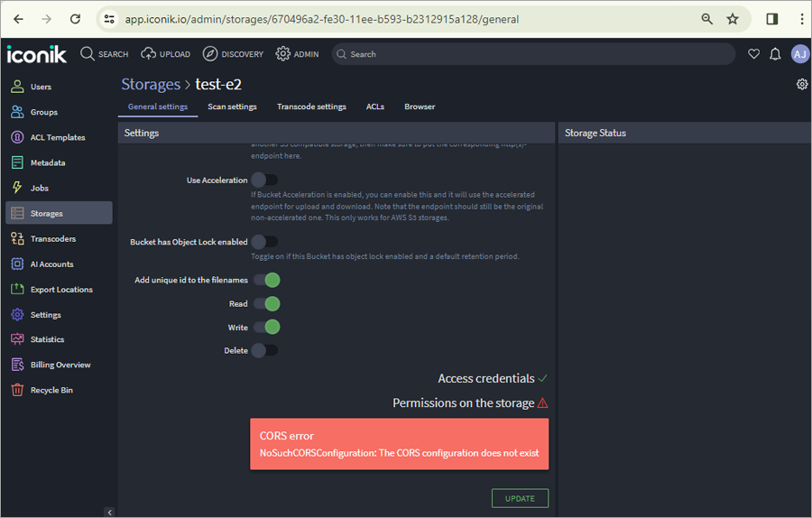Click the iconik logo
Image resolution: width=812 pixels, height=518 pixels.
pos(37,54)
